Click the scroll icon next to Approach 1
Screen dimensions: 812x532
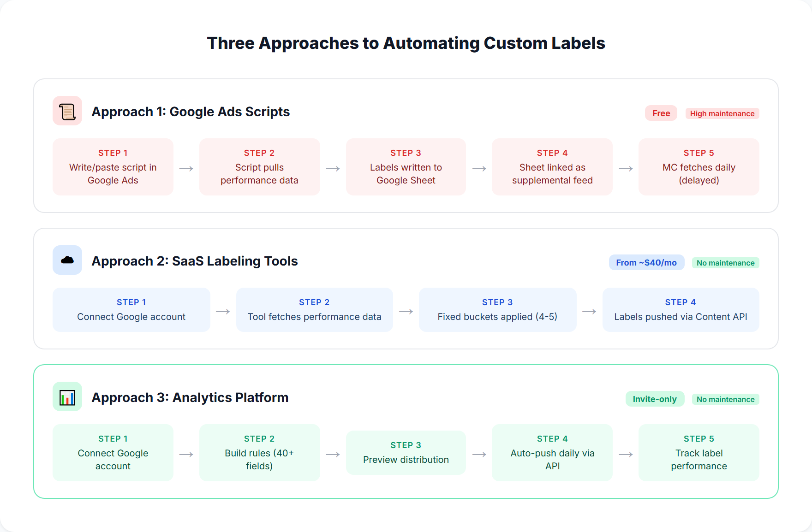(x=67, y=111)
